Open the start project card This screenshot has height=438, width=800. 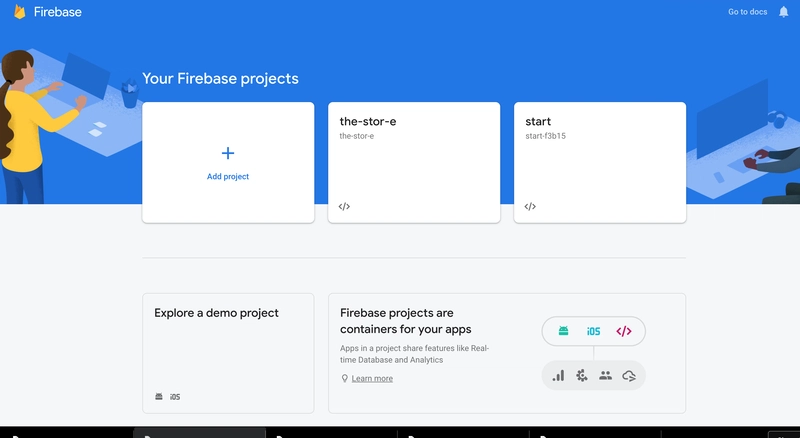pyautogui.click(x=600, y=162)
